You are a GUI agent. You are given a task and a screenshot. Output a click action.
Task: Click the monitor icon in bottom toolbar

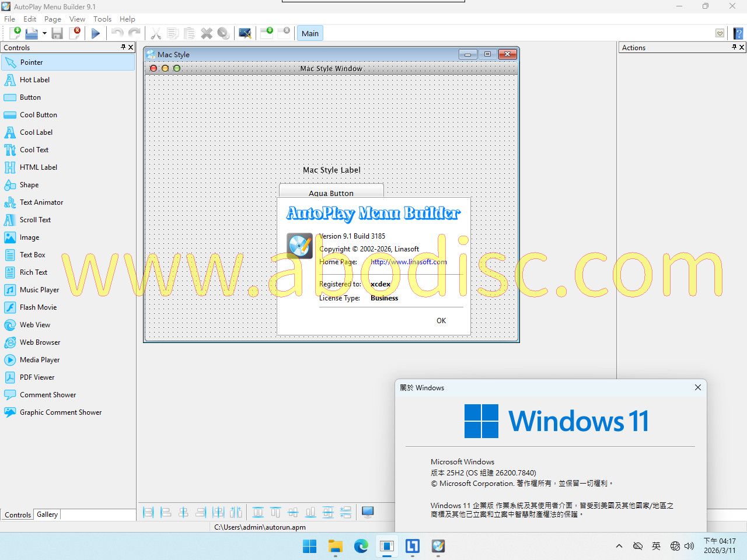tap(368, 512)
